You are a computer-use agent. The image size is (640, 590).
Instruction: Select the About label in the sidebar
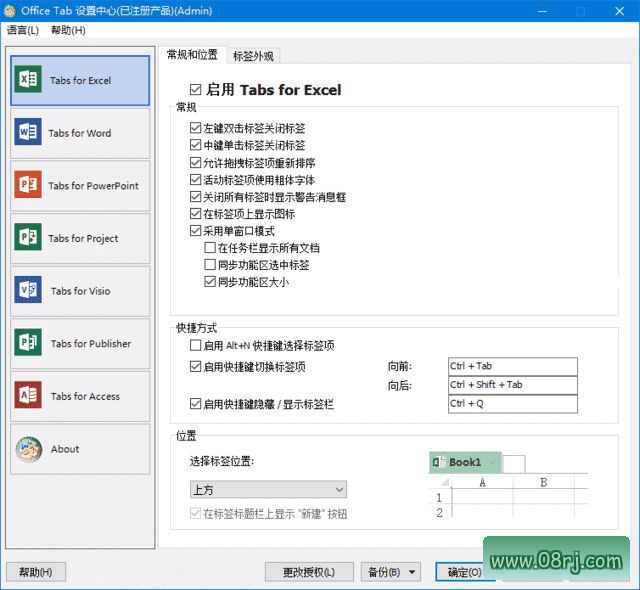[x=65, y=449]
